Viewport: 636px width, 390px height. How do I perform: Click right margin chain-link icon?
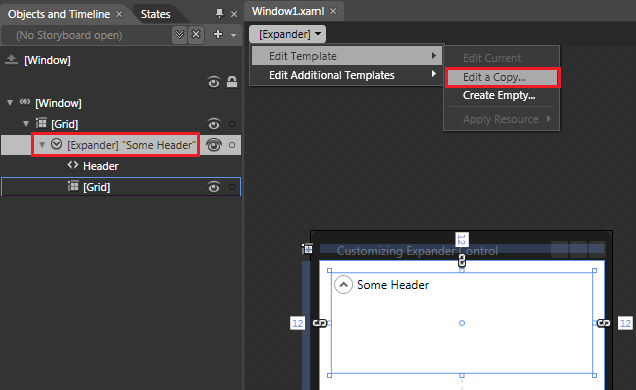604,323
